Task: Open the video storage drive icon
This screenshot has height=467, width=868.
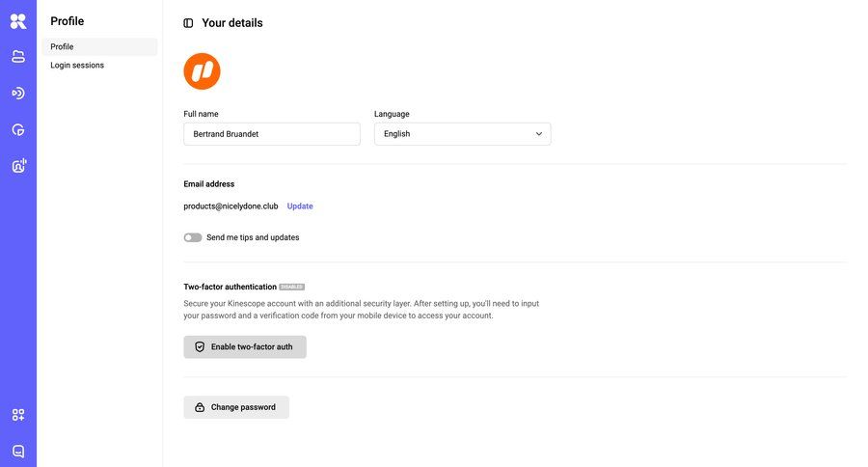Action: [18, 57]
